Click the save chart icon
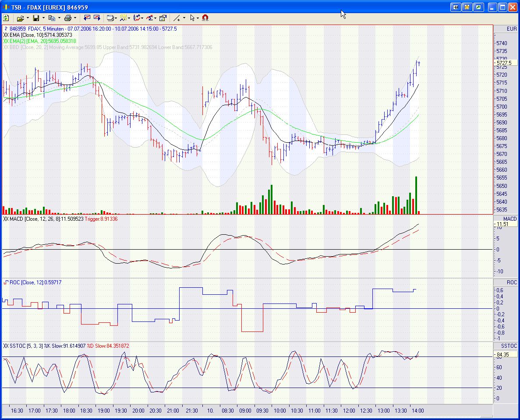The width and height of the screenshot is (520, 420). point(36,18)
